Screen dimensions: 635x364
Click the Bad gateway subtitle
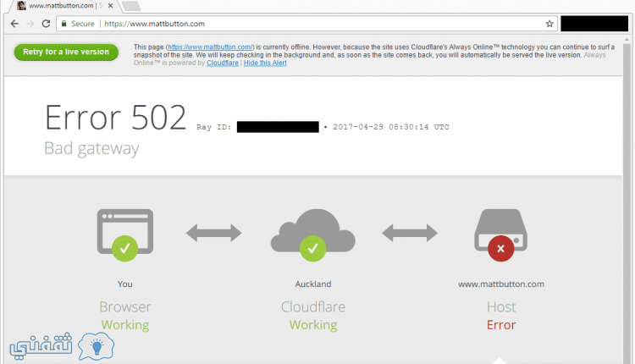pos(91,148)
